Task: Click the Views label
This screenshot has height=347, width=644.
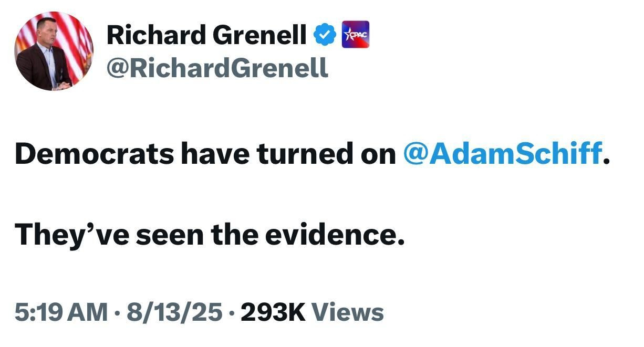Action: pos(348,312)
